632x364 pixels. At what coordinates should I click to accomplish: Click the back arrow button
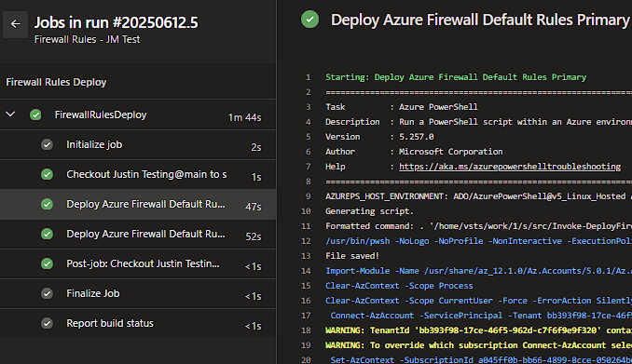(15, 24)
